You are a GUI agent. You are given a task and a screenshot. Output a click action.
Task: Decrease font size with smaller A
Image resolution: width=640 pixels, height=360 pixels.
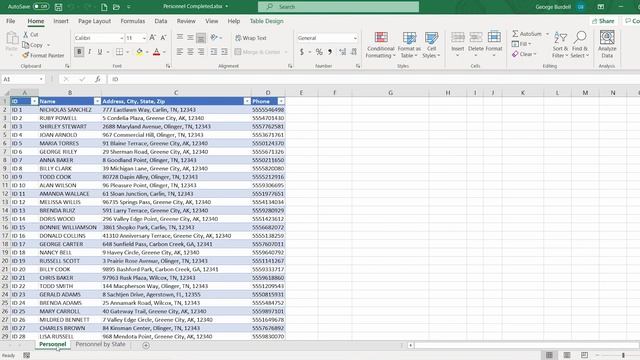pyautogui.click(x=163, y=38)
